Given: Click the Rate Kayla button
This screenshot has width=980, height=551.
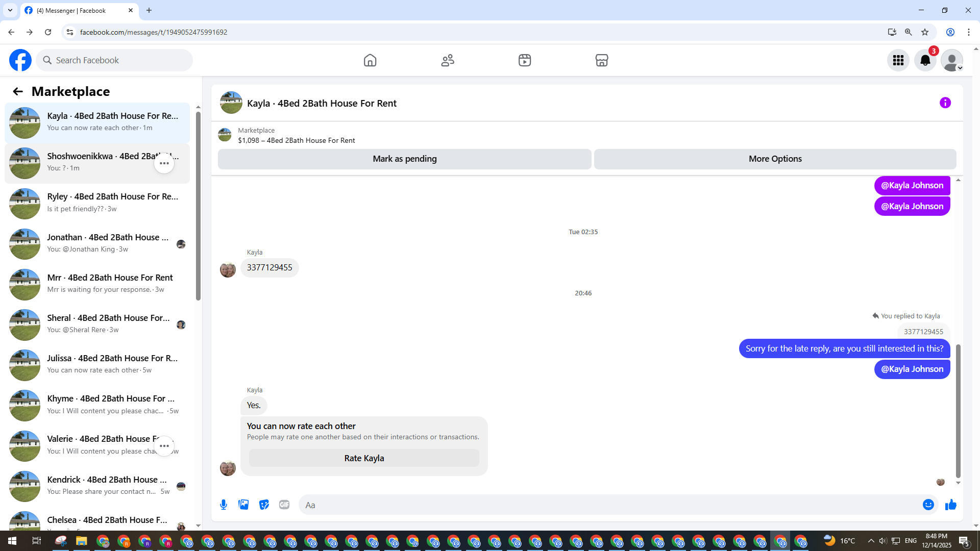Looking at the screenshot, I should 364,458.
